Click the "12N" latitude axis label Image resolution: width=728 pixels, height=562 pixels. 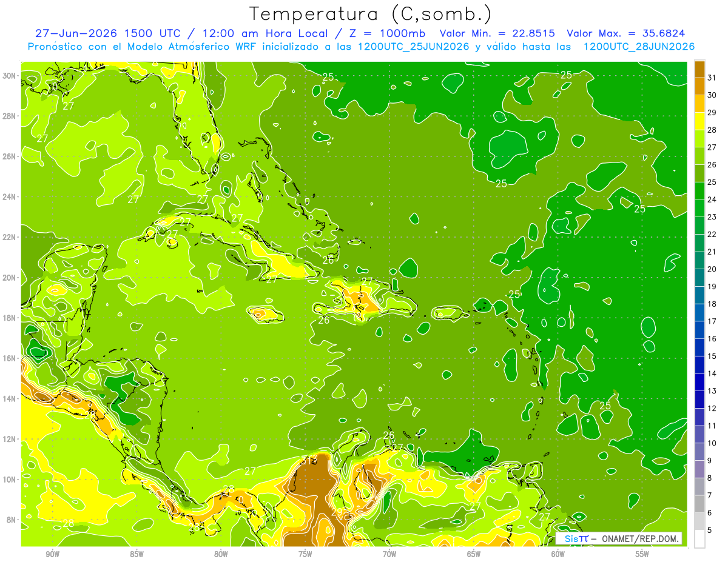10,439
